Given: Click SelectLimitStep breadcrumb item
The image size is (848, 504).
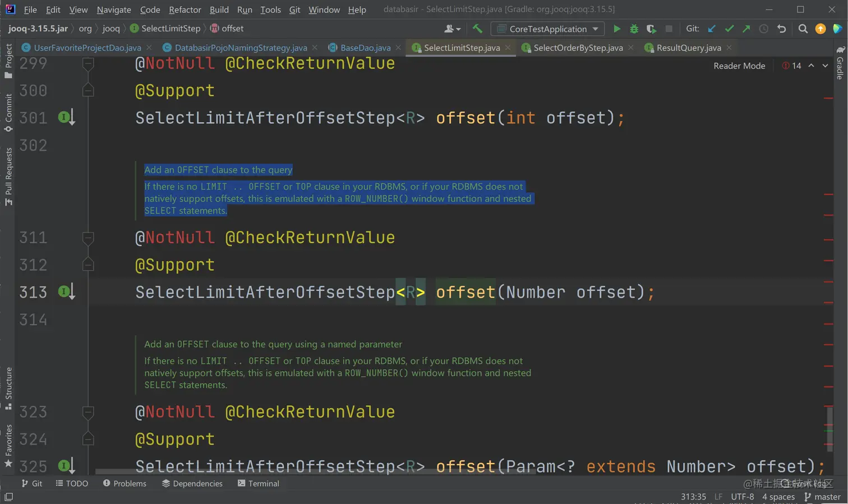Looking at the screenshot, I should coord(165,29).
